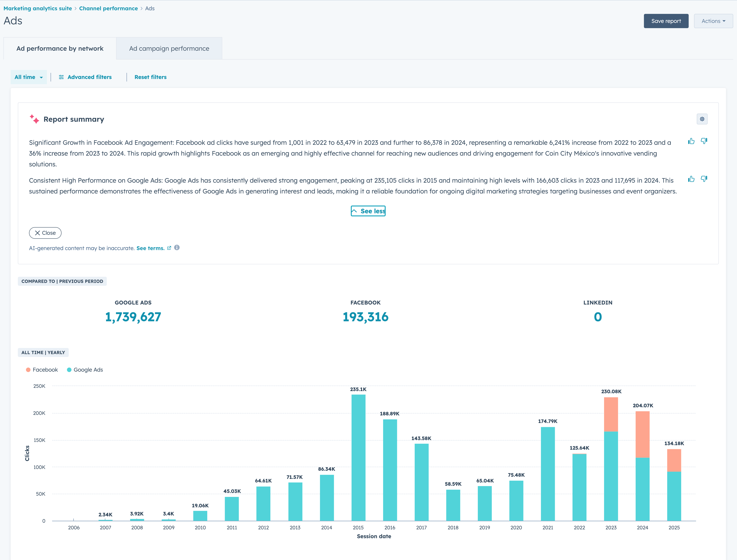Click the report summary settings gear icon
Viewport: 737px width, 560px height.
(x=702, y=119)
